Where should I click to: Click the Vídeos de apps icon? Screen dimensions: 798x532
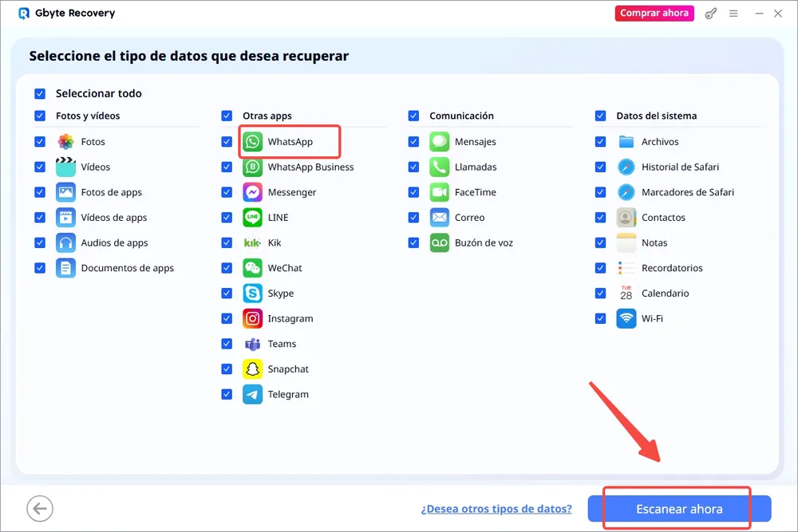pos(65,218)
